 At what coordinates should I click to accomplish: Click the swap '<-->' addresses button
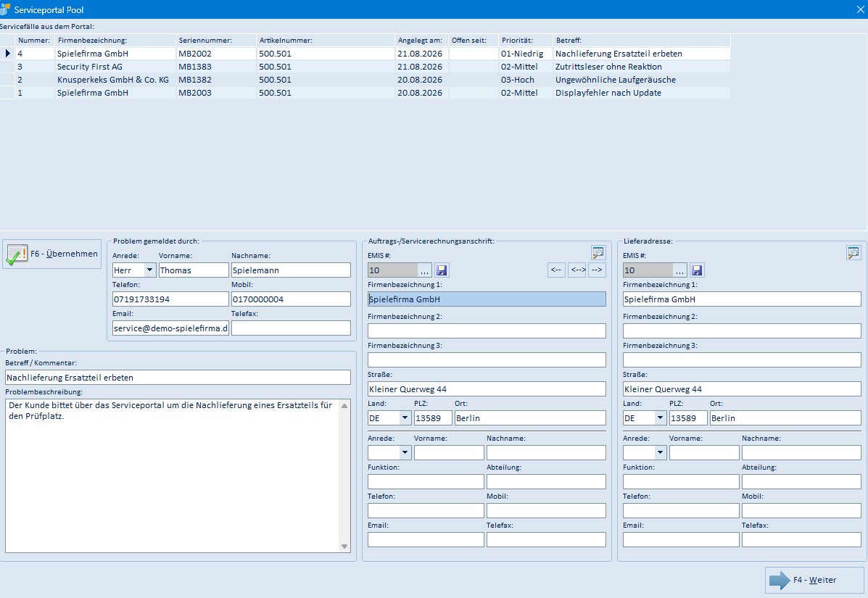[577, 270]
